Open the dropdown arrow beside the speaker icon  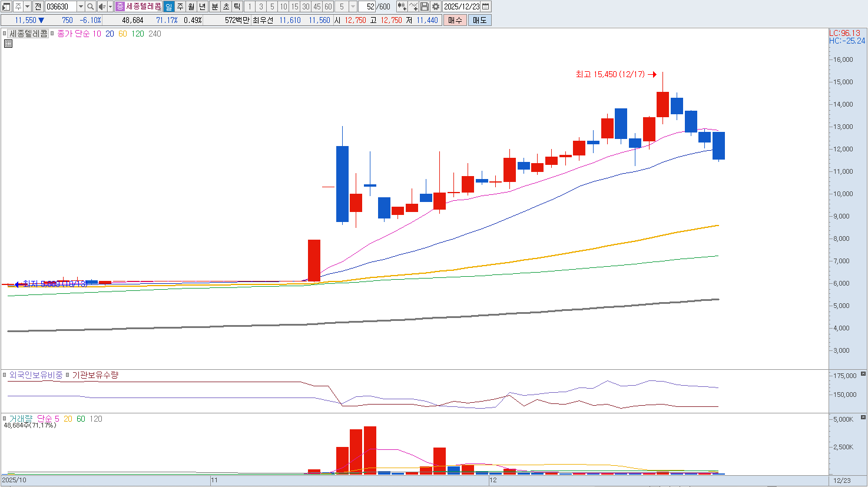(110, 6)
